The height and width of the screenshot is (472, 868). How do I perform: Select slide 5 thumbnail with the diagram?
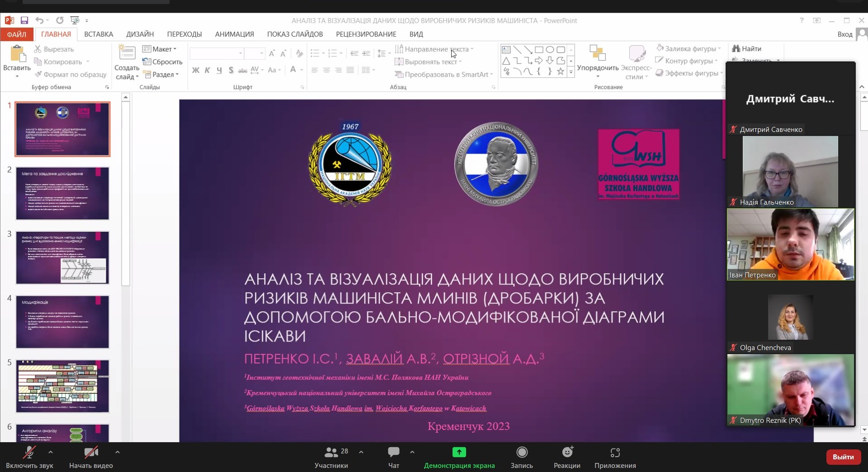pyautogui.click(x=62, y=386)
